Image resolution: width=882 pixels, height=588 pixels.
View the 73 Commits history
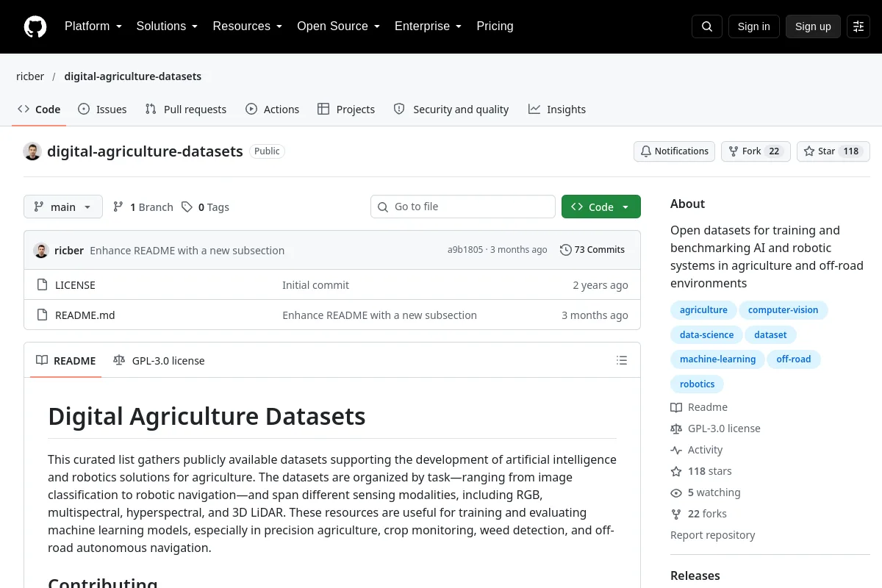[592, 250]
